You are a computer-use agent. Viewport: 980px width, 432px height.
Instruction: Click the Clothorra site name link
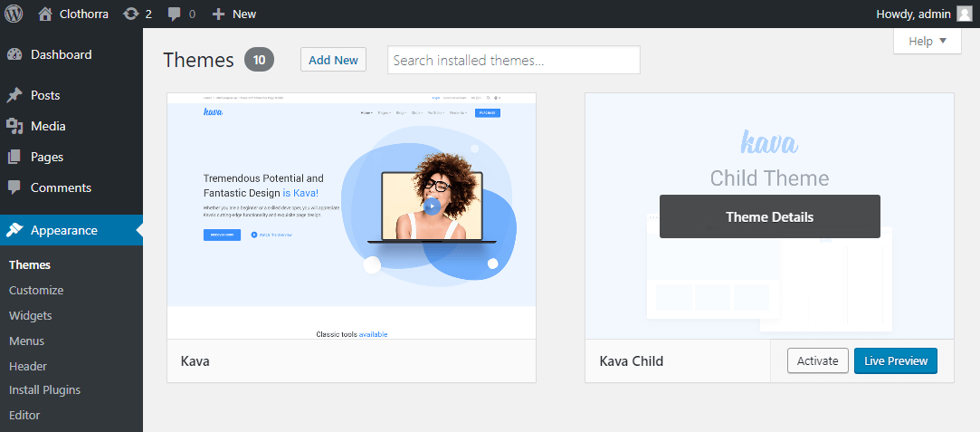coord(84,14)
